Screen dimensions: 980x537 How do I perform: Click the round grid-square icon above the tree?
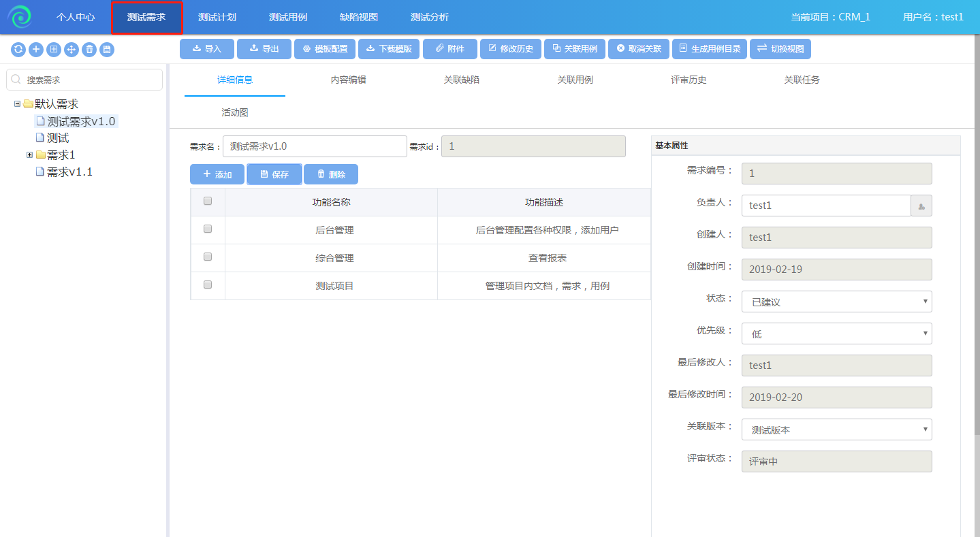(x=54, y=50)
